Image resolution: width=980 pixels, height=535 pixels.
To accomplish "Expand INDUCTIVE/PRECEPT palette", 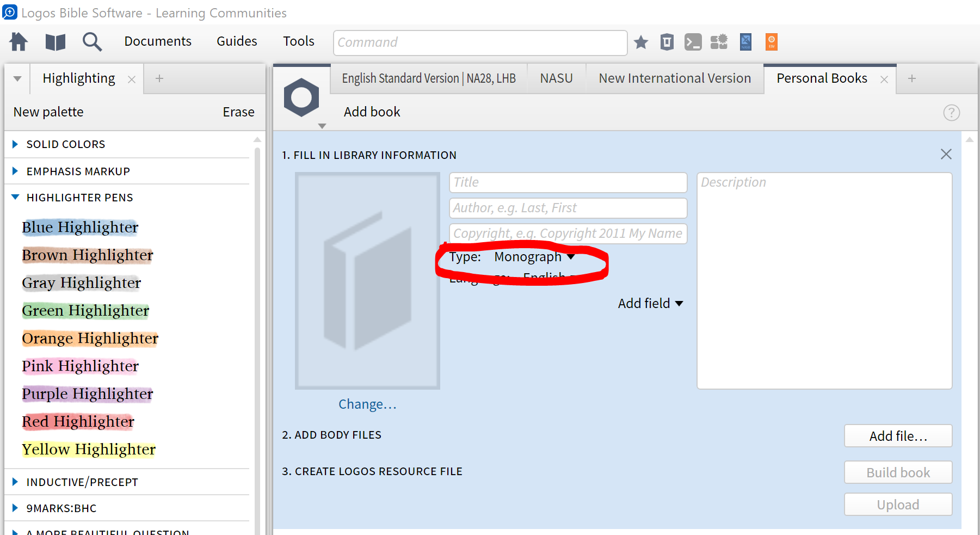I will tap(15, 482).
